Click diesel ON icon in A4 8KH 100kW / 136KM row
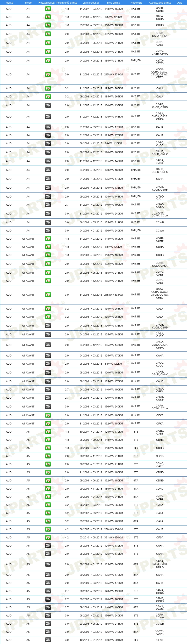 click(48, 188)
